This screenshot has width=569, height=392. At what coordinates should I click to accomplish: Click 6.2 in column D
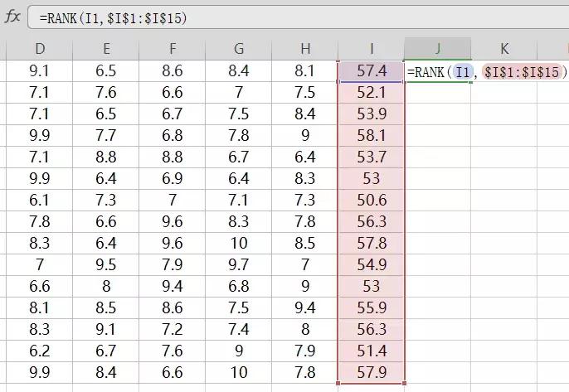coord(40,351)
